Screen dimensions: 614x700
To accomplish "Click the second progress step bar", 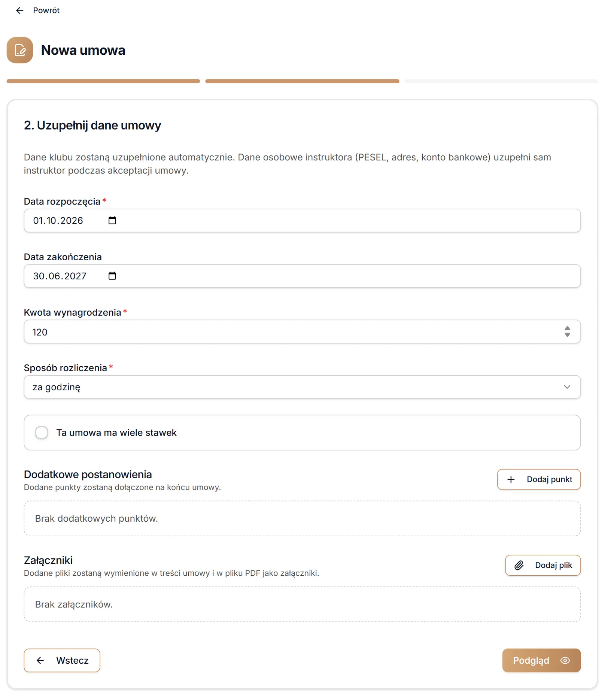I will (x=302, y=81).
